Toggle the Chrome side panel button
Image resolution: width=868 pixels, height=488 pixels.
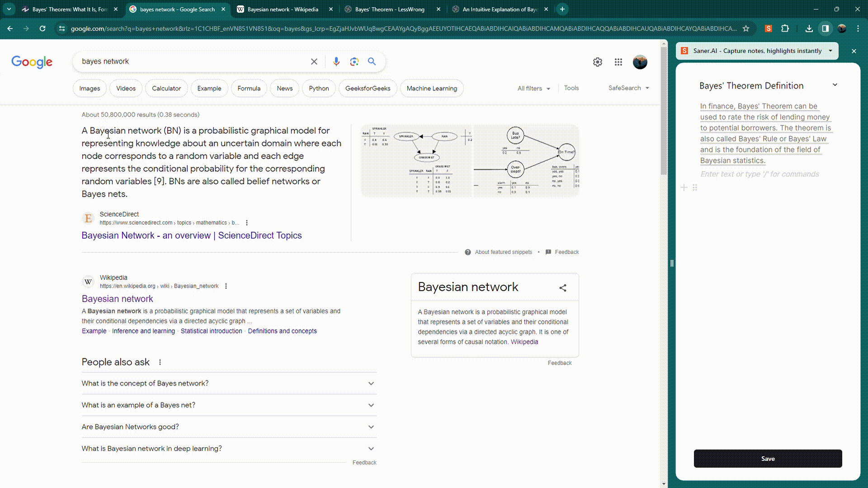tap(825, 28)
